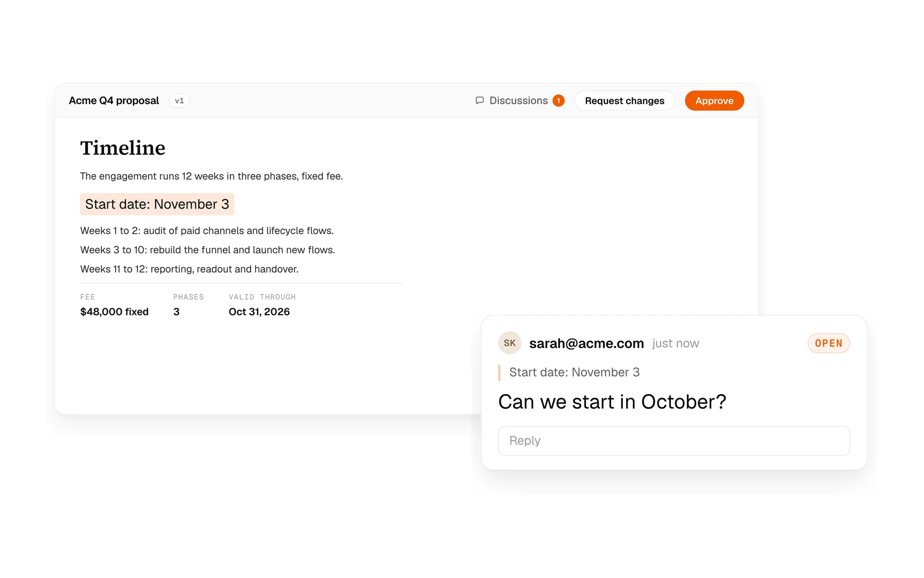Viewport: 924px width, 578px height.
Task: Click the PHASES label
Action: (188, 297)
